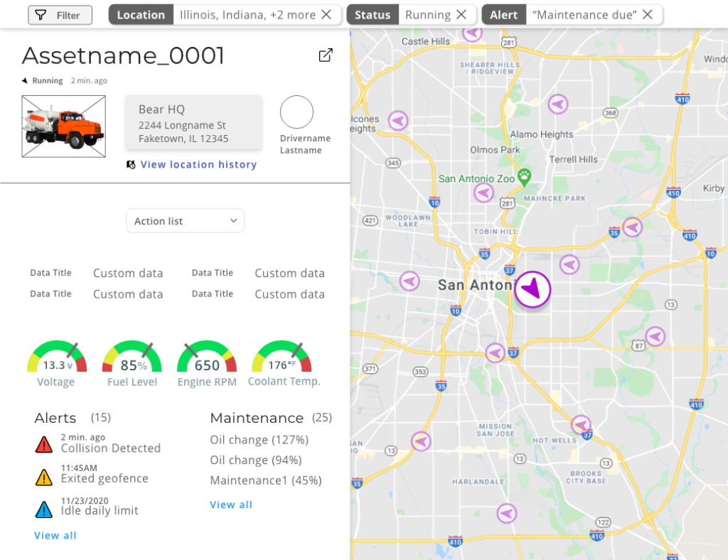This screenshot has width=728, height=560.
Task: Remove the Location filter chip
Action: (x=326, y=15)
